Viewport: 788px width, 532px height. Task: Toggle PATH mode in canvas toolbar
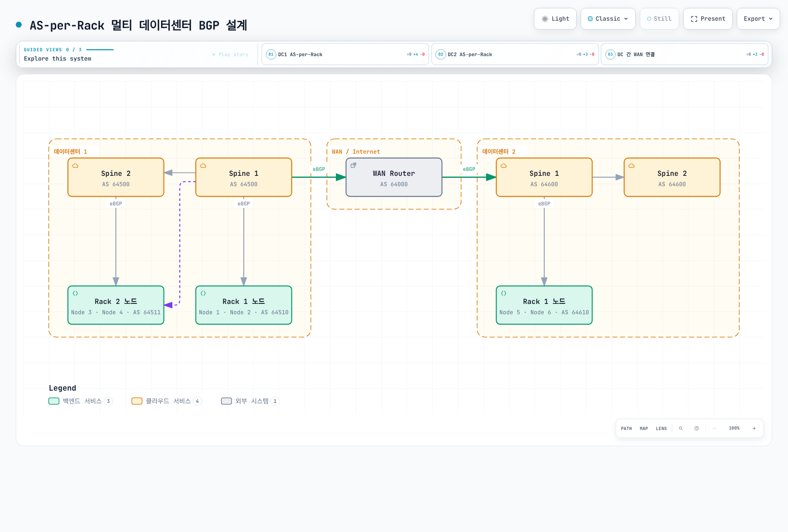(x=626, y=429)
